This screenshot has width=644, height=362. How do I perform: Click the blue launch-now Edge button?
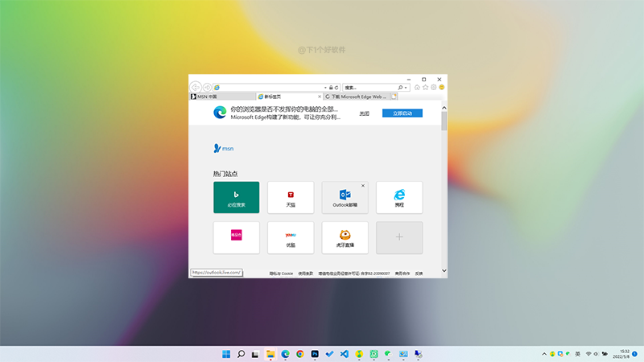(x=402, y=113)
